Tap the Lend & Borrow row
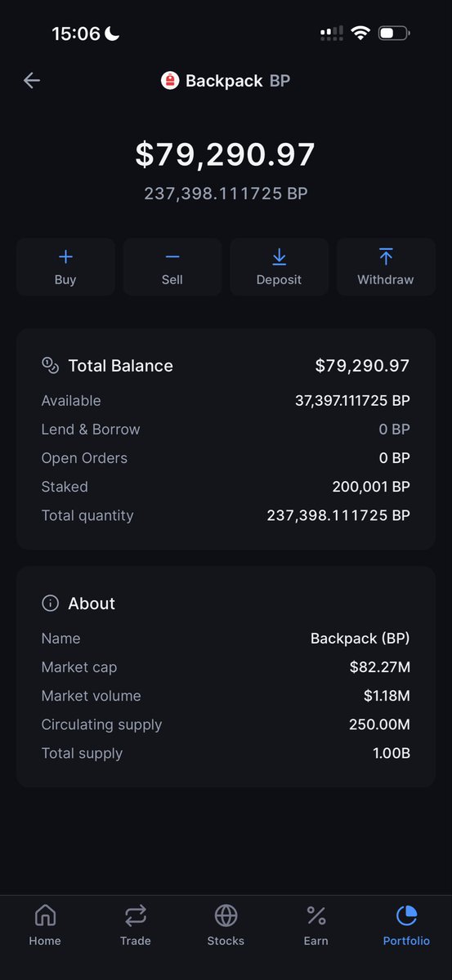 [x=226, y=430]
